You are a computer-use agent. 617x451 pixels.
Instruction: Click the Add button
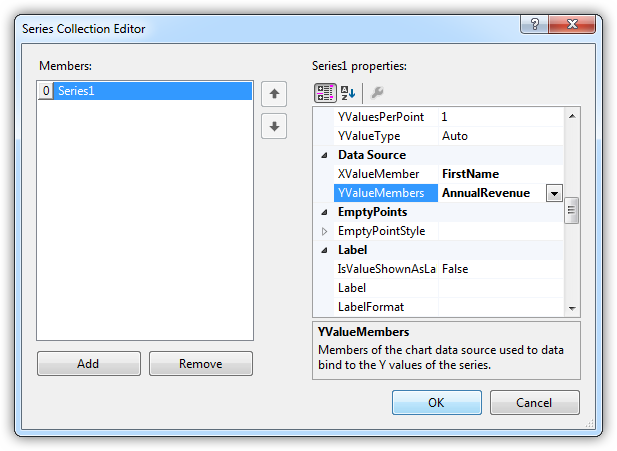point(88,364)
